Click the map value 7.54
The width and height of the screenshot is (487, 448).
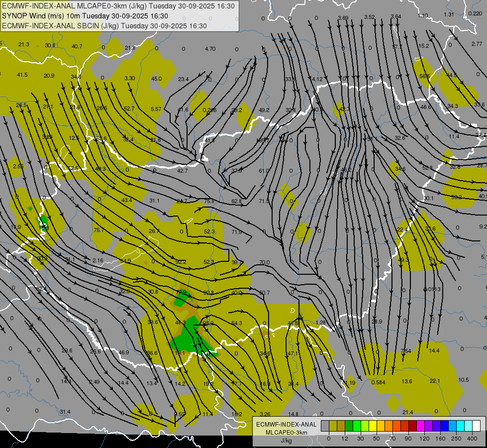[405, 351]
